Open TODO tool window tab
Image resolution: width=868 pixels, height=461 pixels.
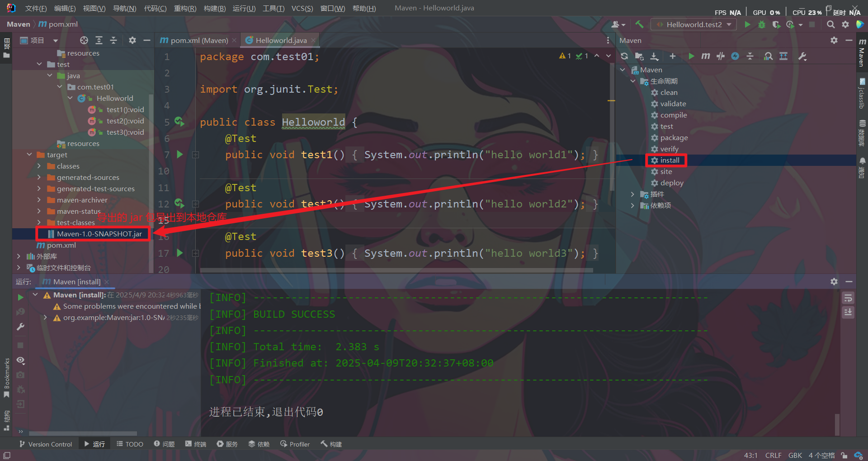tap(130, 444)
